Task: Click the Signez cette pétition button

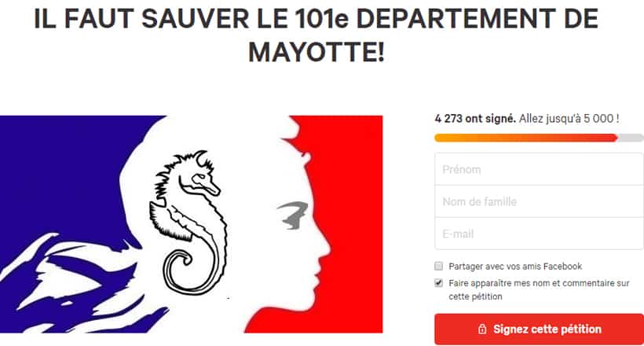Action: pyautogui.click(x=539, y=329)
